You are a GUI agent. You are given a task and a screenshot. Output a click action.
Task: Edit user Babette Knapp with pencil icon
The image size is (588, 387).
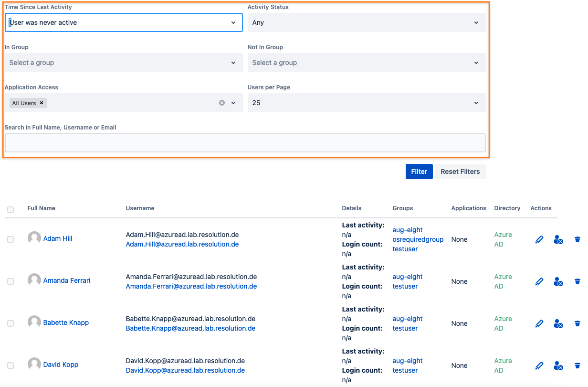click(x=539, y=323)
